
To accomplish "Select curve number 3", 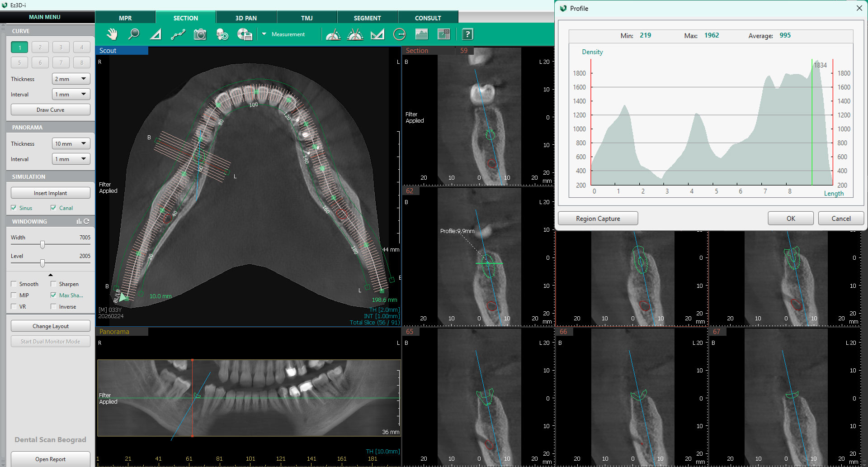I will (x=61, y=47).
